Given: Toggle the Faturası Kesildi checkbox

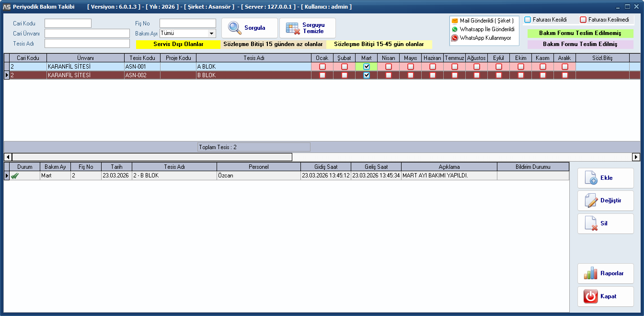Looking at the screenshot, I should (528, 20).
